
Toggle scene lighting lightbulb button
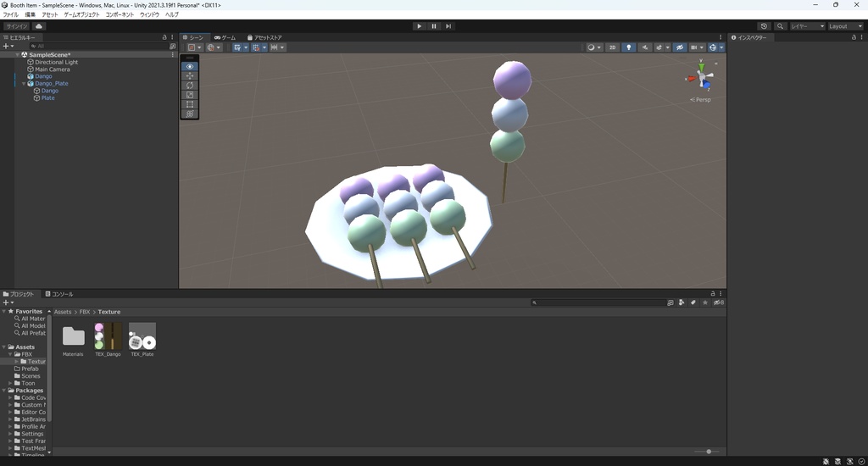628,47
